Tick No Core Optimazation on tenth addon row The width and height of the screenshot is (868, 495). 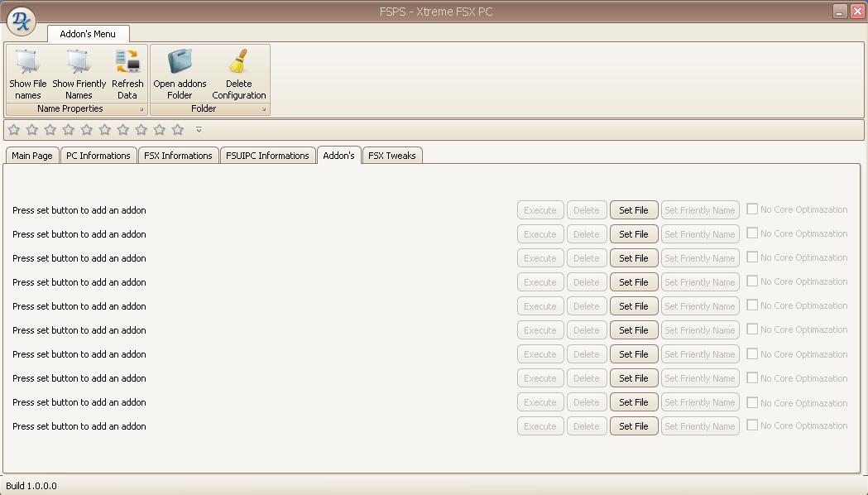[752, 425]
